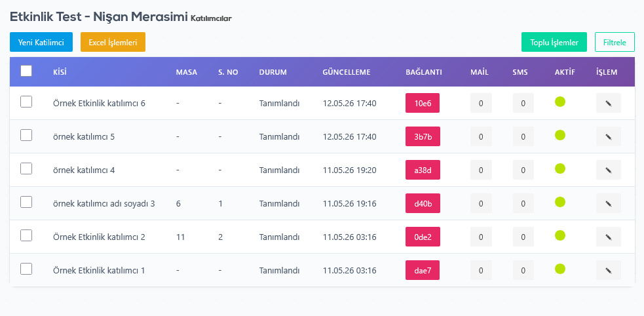Click the name örnek katılımcı 4
644x316 pixels.
pyautogui.click(x=84, y=170)
